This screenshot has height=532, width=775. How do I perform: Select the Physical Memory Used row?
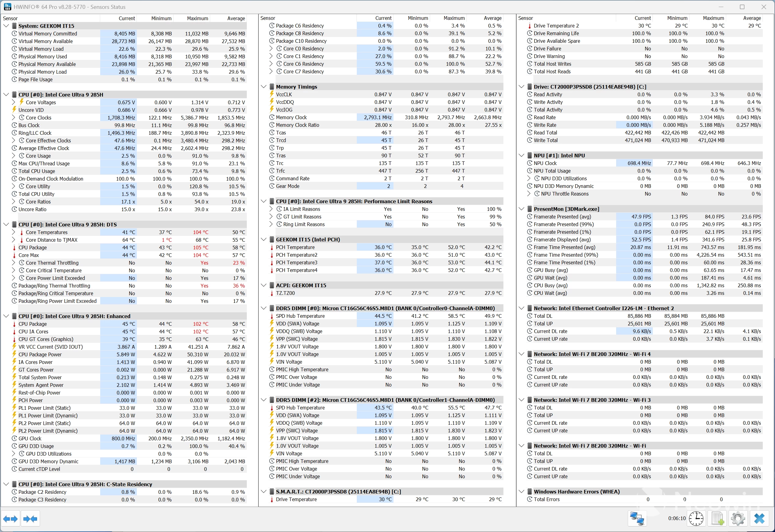(x=129, y=56)
